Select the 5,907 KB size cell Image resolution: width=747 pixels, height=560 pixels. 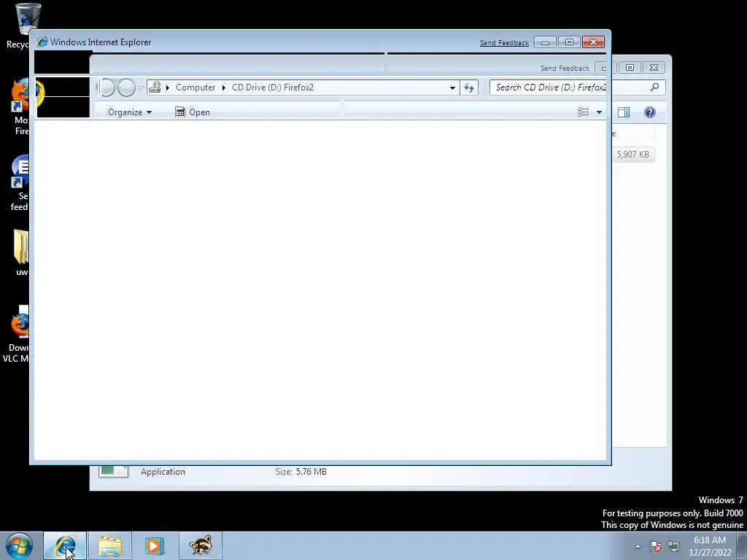tap(632, 155)
